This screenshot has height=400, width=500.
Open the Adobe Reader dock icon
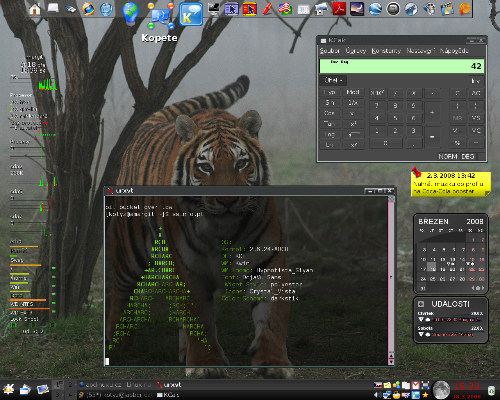click(x=339, y=9)
